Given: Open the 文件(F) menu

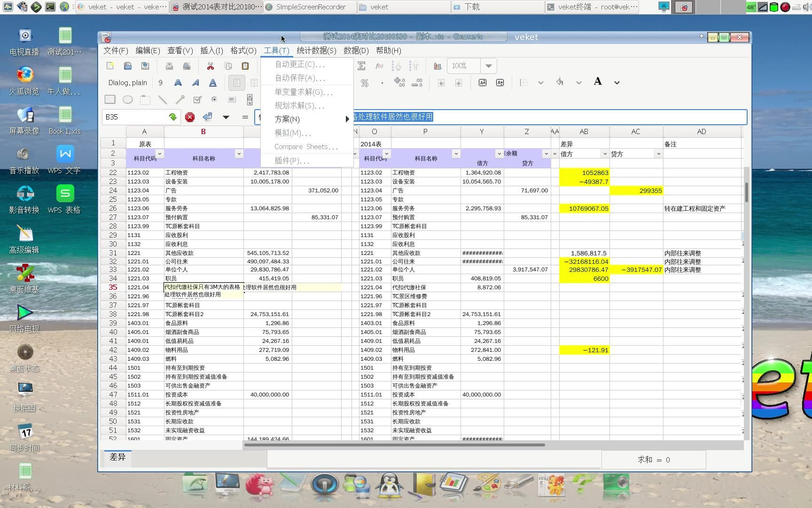Looking at the screenshot, I should 116,50.
